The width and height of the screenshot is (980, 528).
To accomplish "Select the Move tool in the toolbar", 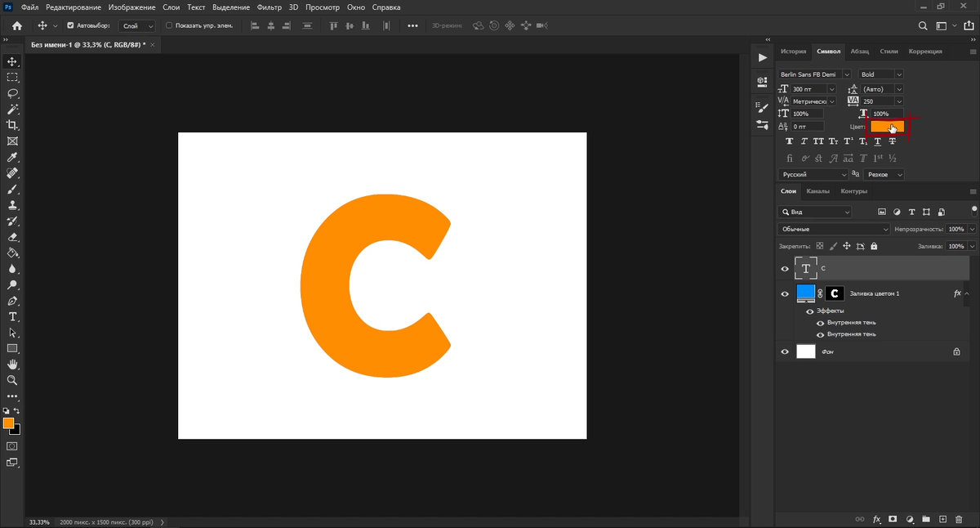I will pyautogui.click(x=12, y=61).
